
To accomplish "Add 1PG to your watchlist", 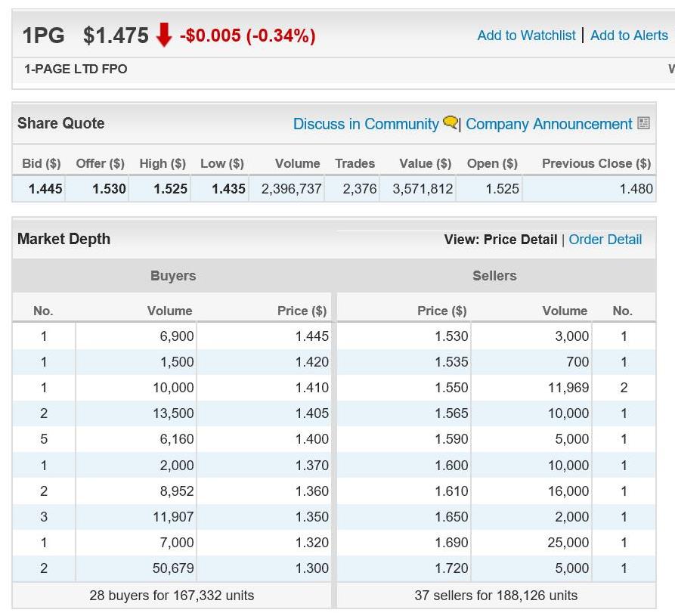I will point(526,36).
